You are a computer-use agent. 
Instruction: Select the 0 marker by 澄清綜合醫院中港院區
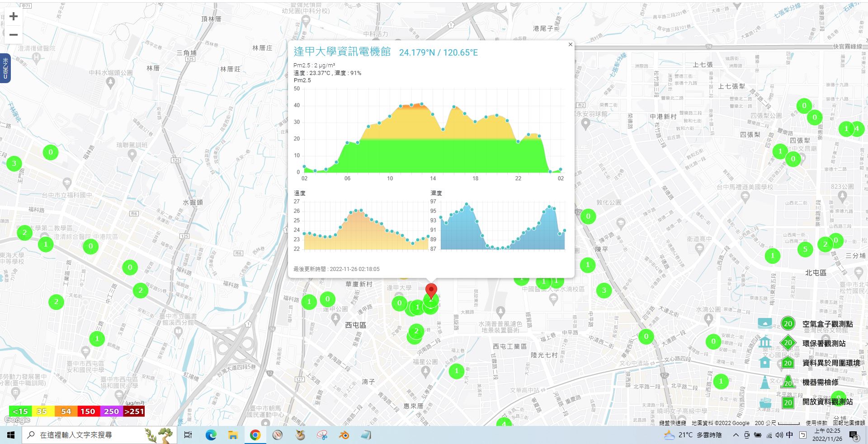91,246
